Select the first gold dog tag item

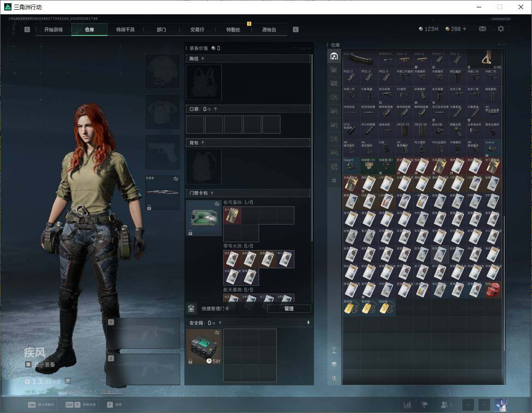pos(351,307)
